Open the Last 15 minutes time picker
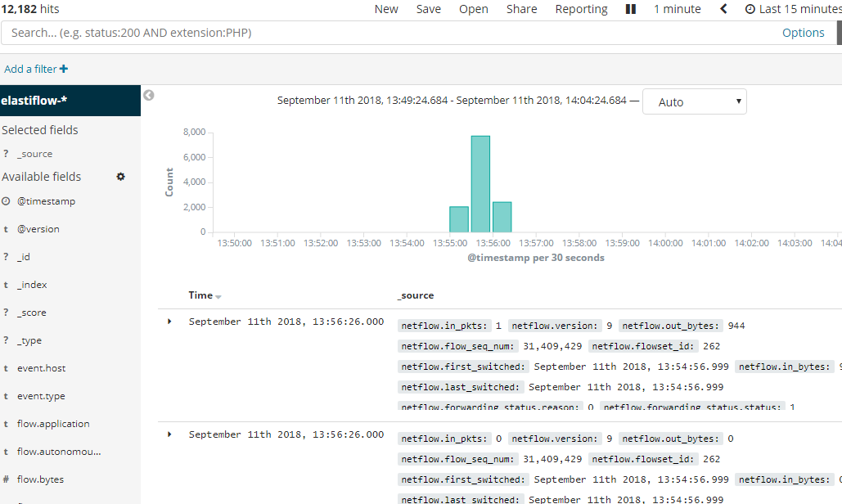The height and width of the screenshot is (504, 842). click(794, 9)
